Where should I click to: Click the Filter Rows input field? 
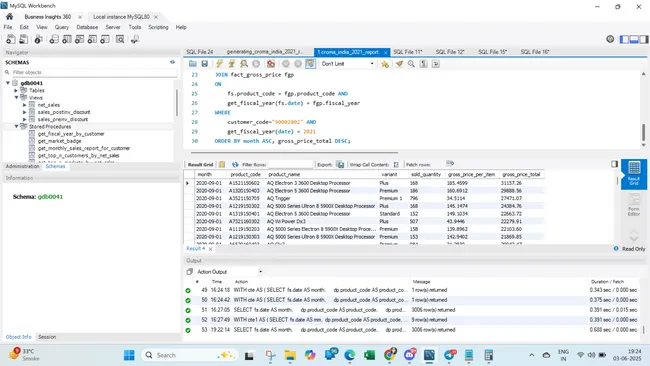click(290, 165)
